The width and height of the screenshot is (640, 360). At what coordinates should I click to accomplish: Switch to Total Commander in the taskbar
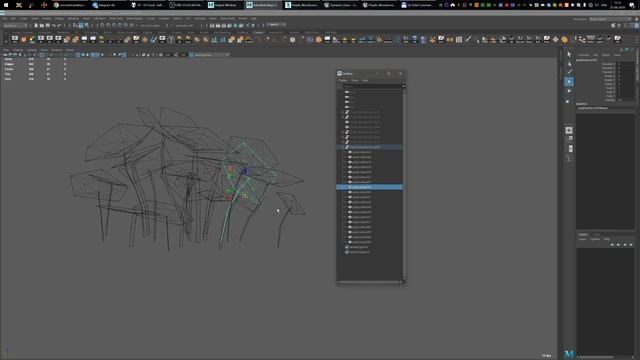tap(418, 5)
